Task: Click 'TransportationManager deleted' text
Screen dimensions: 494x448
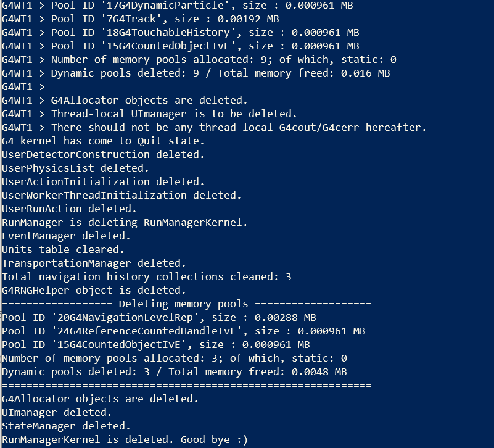Action: click(x=94, y=263)
